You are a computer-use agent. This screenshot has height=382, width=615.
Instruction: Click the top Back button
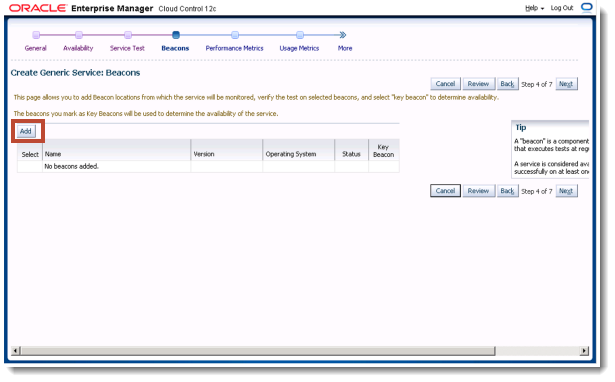508,84
